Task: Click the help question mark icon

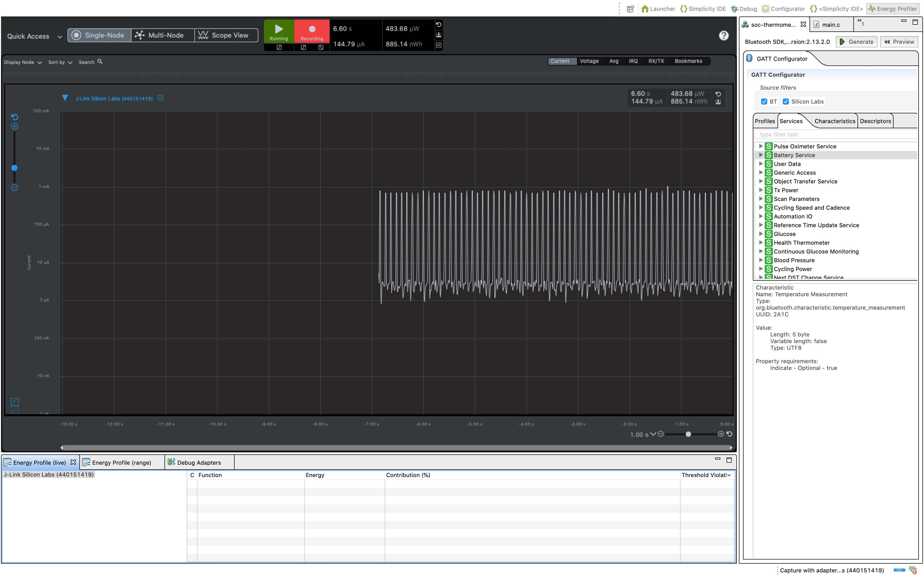Action: (x=723, y=36)
